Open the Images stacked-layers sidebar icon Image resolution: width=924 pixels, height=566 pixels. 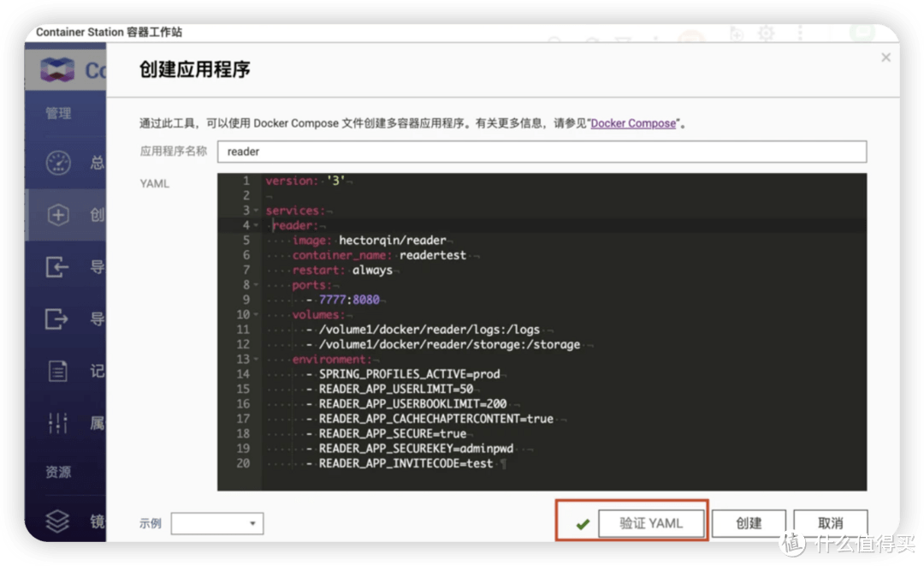[x=58, y=521]
